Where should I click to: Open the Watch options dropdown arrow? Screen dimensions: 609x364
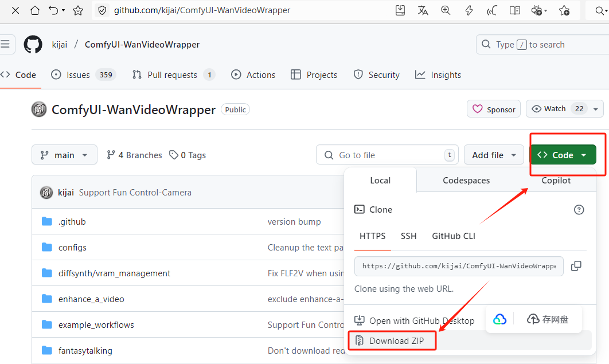(x=595, y=109)
